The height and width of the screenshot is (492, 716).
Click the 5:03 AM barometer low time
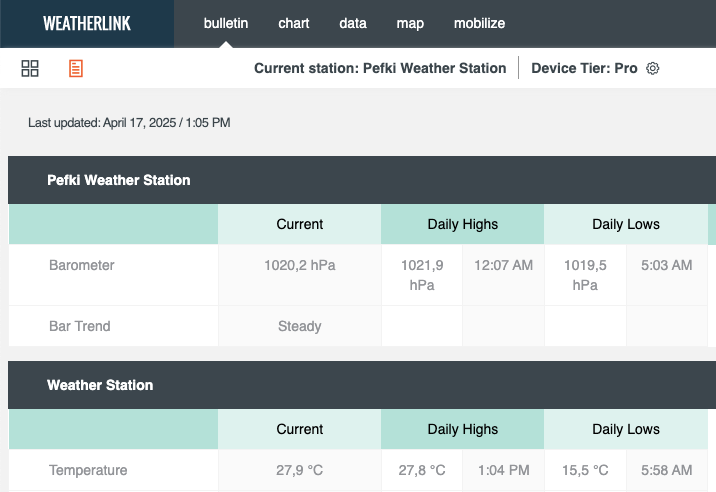coord(667,265)
